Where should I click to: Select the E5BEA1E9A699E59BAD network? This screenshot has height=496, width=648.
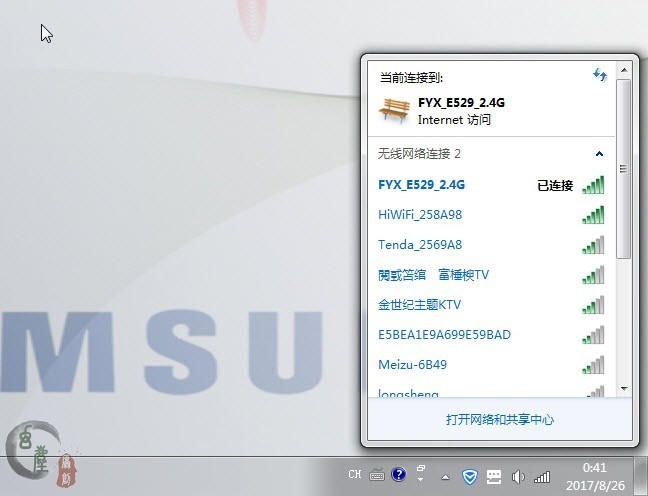click(x=491, y=335)
